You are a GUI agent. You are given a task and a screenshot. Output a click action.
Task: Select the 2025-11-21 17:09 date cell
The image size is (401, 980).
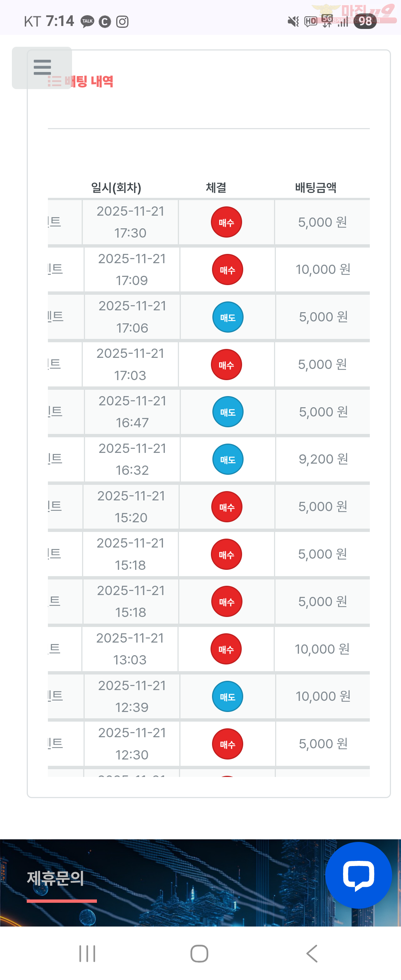[x=132, y=269]
